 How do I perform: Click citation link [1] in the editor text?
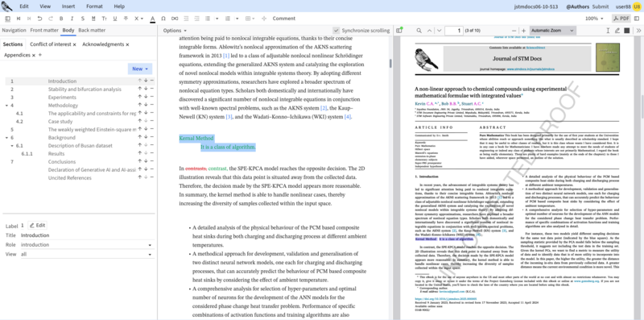[226, 56]
